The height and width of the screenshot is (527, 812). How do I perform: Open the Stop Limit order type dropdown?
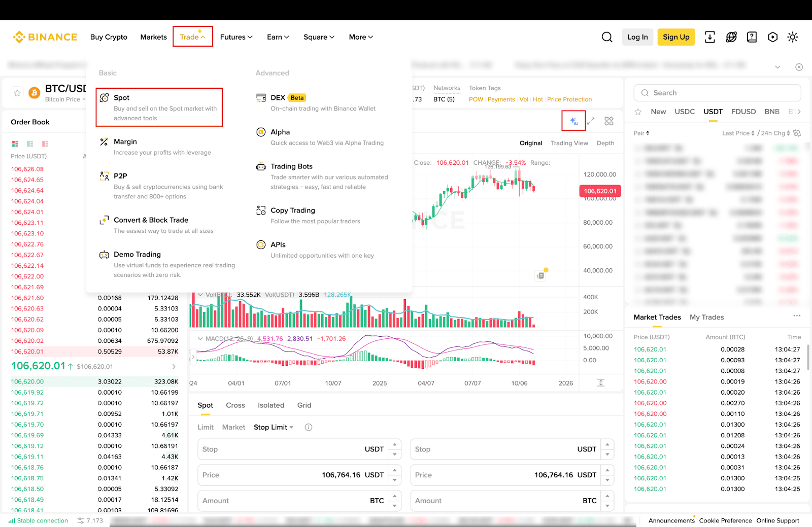click(x=273, y=427)
